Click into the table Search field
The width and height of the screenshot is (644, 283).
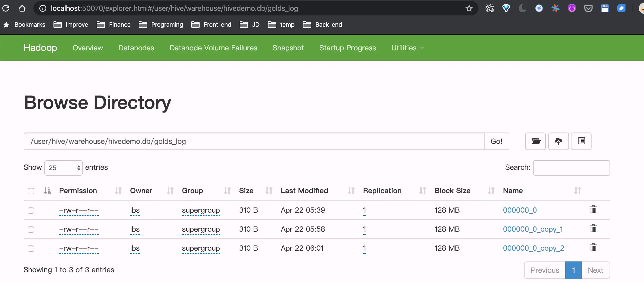(x=571, y=168)
